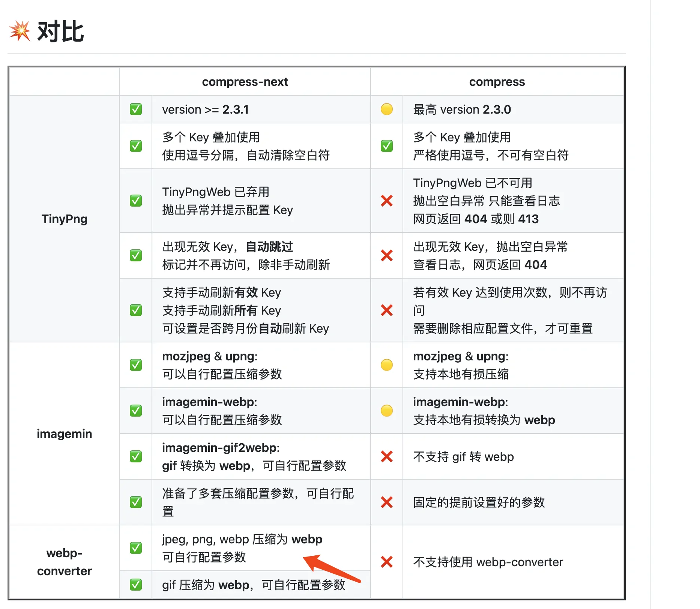Click the green check in the mozjpeg & upng row
This screenshot has width=700, height=609.
[136, 365]
